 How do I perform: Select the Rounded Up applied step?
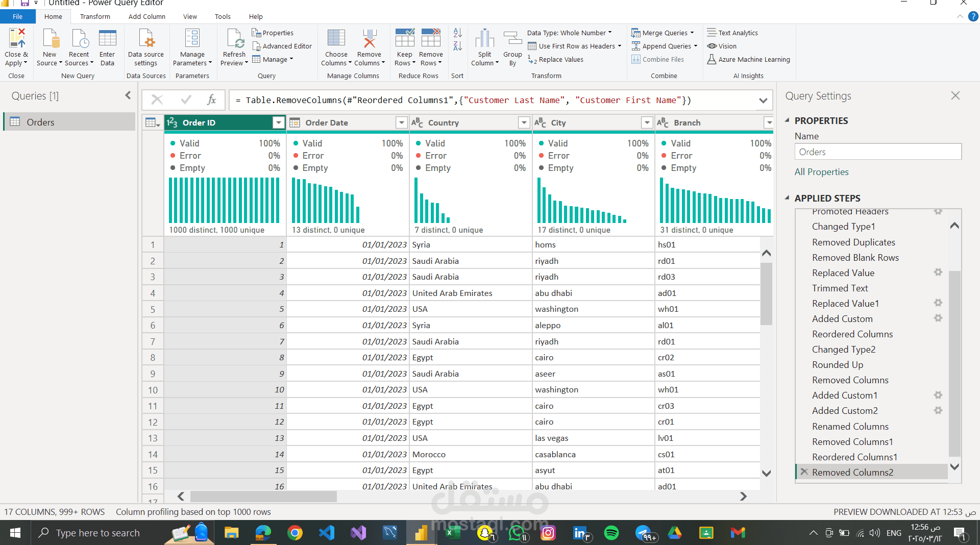tap(838, 365)
